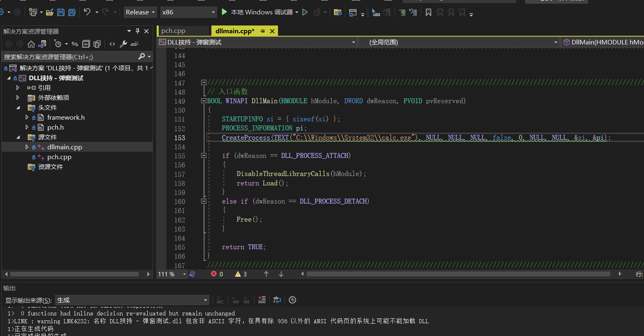Toggle a bookmark on the current line

tap(429, 12)
